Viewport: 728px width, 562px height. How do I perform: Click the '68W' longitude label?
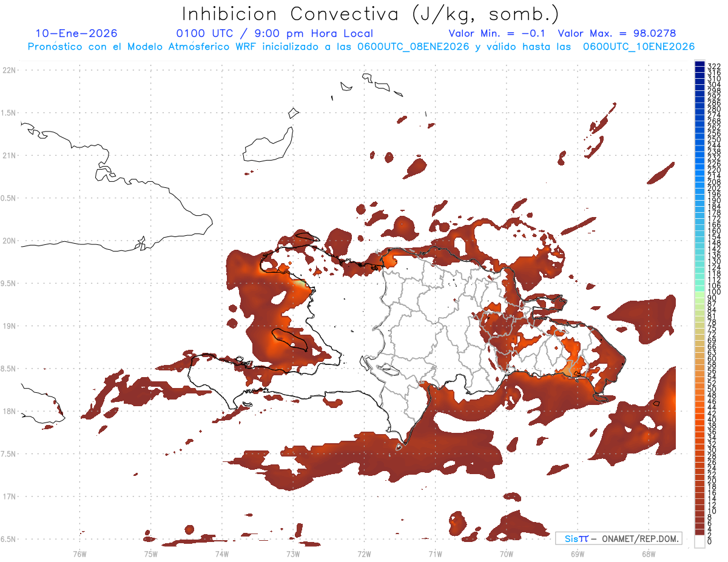click(x=649, y=554)
